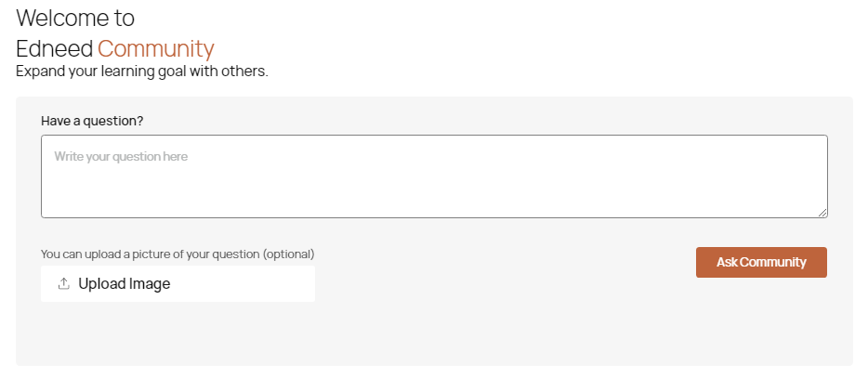
Task: Click the 'Welcome to' heading
Action: (x=75, y=18)
